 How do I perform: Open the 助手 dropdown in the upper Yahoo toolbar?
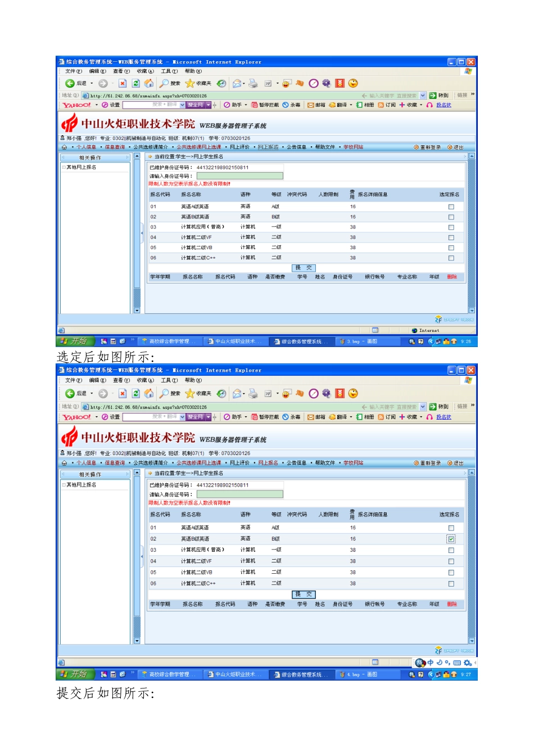[x=246, y=105]
